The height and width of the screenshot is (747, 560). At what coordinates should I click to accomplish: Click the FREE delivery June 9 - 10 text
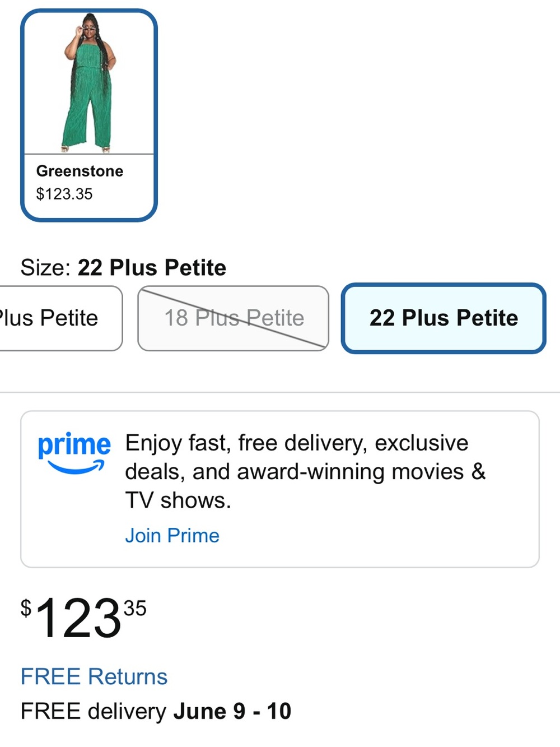tap(156, 711)
